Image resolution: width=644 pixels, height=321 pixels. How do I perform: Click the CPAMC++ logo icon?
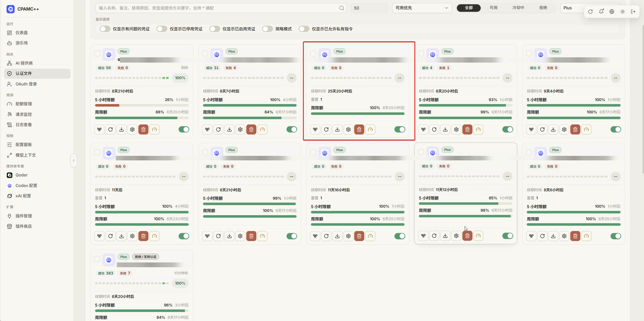(11, 9)
